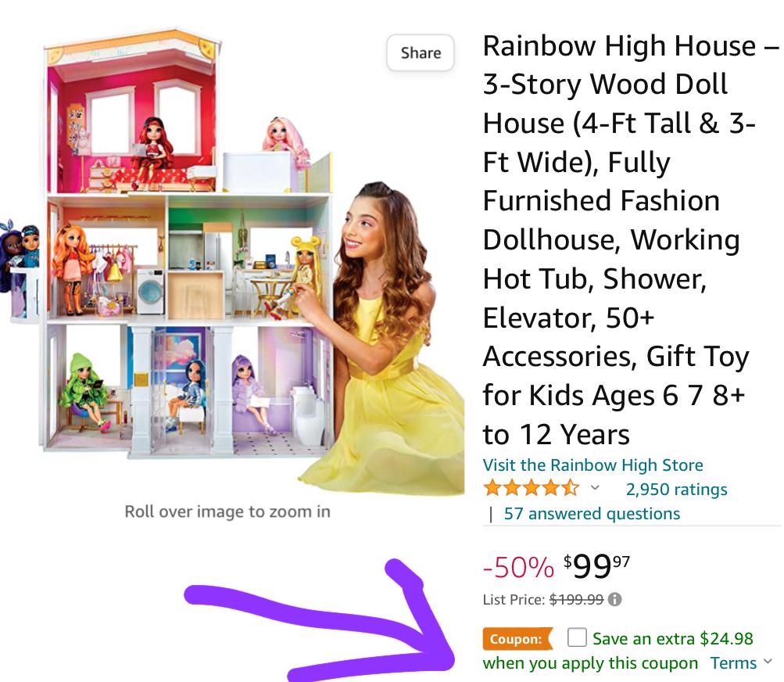Click the orange Coupon badge
Screen dimensions: 784x682
click(517, 639)
